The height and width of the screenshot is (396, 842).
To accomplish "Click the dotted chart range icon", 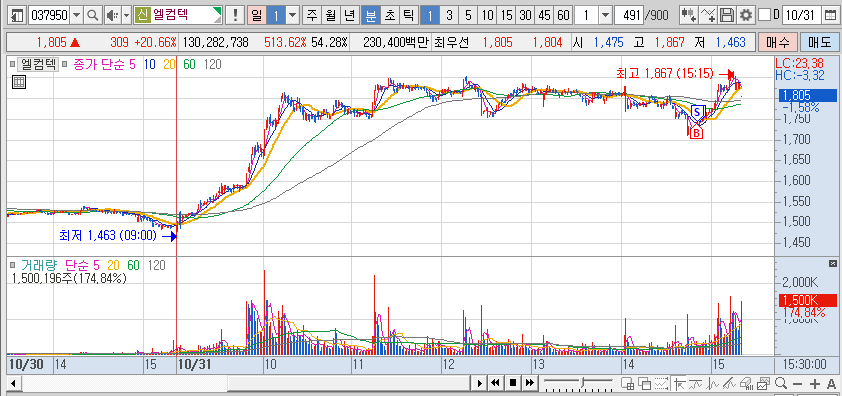I will (662, 383).
